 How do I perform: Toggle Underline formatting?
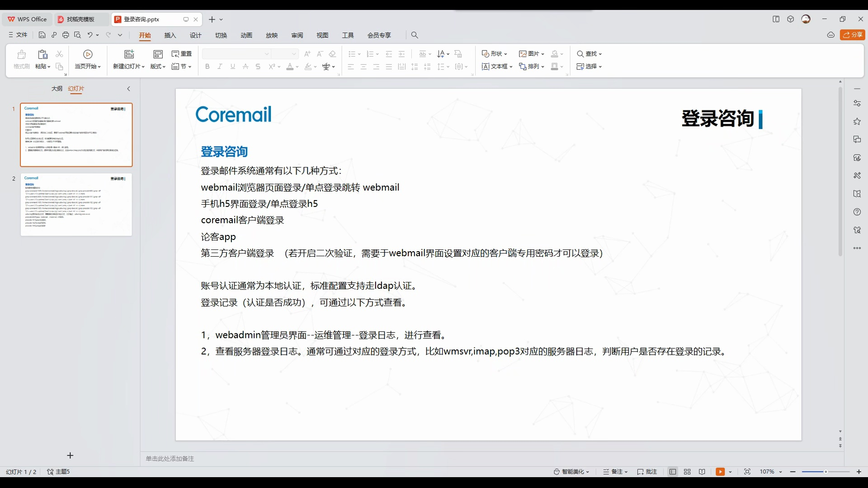[233, 66]
